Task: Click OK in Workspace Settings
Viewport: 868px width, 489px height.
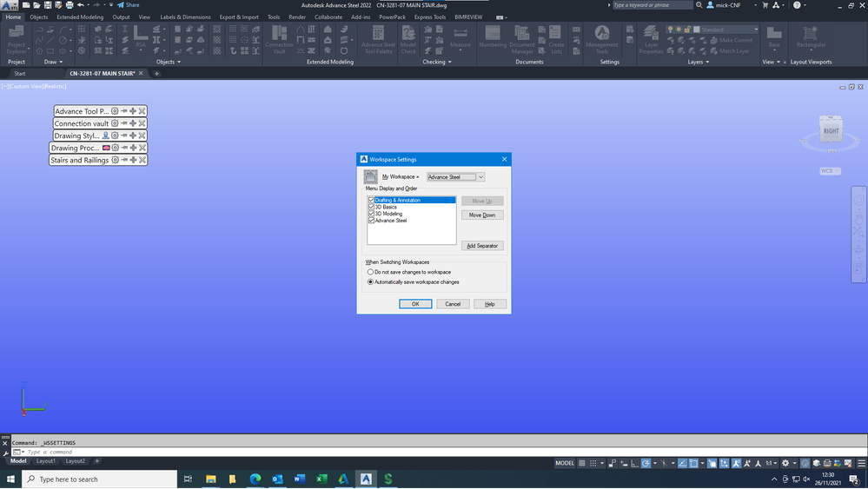Action: point(415,304)
